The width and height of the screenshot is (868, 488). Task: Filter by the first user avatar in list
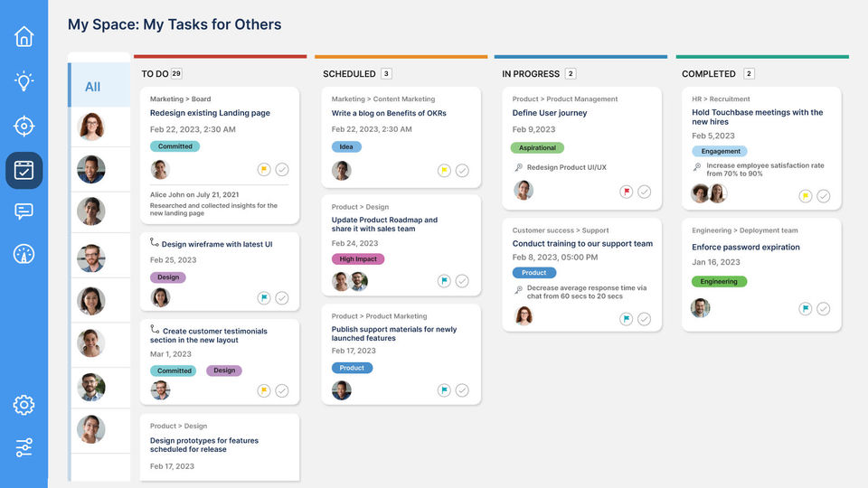[x=91, y=127]
